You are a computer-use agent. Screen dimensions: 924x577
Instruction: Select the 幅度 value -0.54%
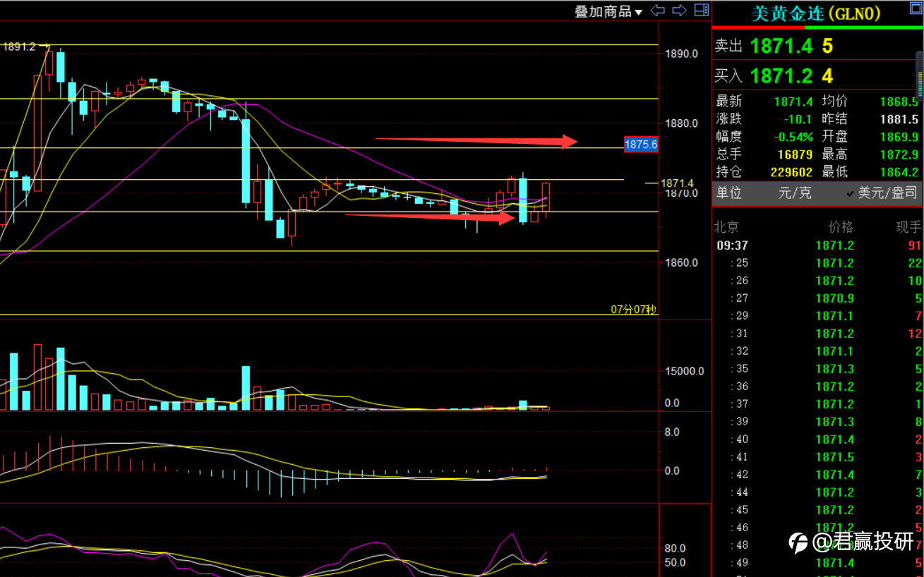tap(793, 137)
